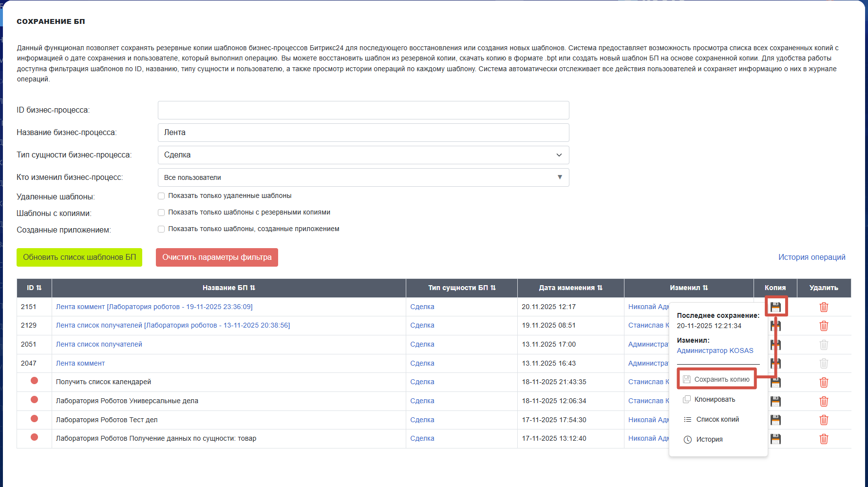Click name Лаборатория Роботов Получение данных по сущности: товар

click(156, 438)
